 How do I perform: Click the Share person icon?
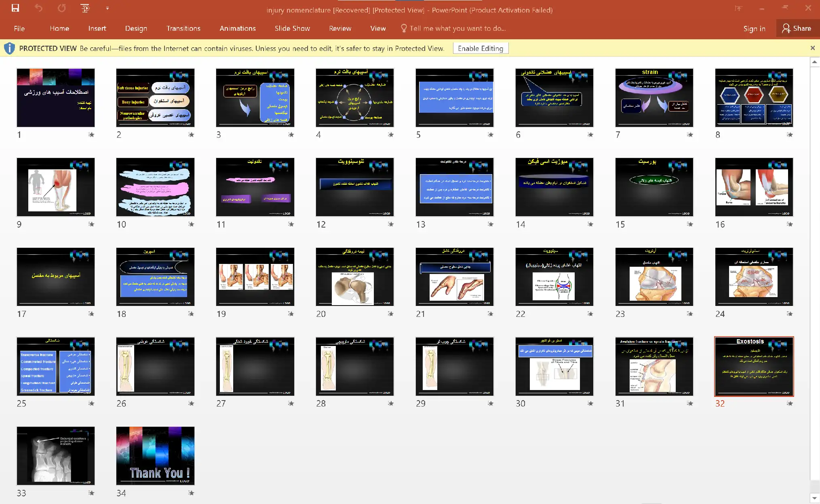pyautogui.click(x=786, y=28)
